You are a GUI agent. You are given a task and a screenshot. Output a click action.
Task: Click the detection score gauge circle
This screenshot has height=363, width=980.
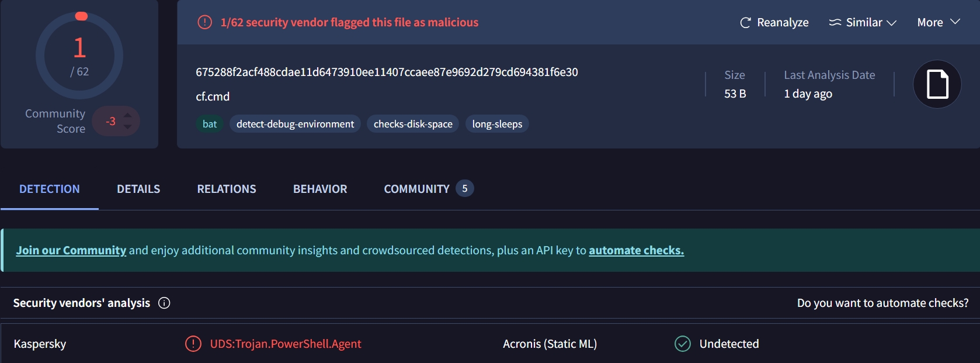click(79, 56)
